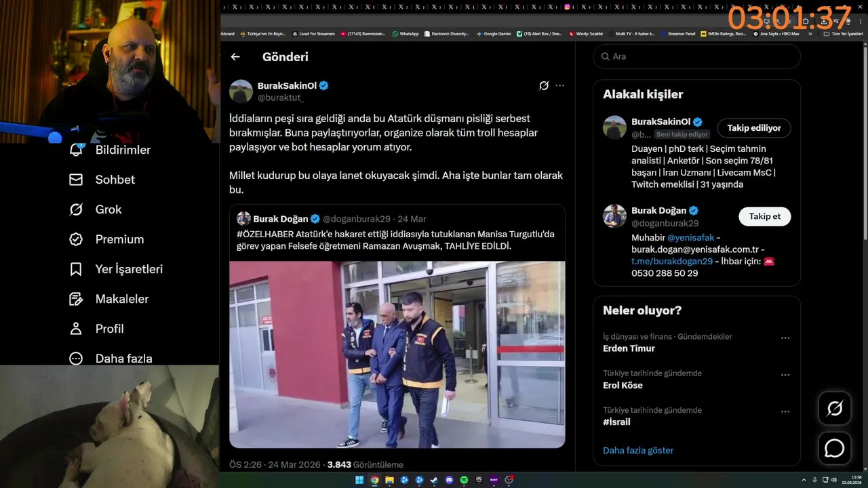
Task: Click the @buraktut_ handle under the author name
Action: 281,98
